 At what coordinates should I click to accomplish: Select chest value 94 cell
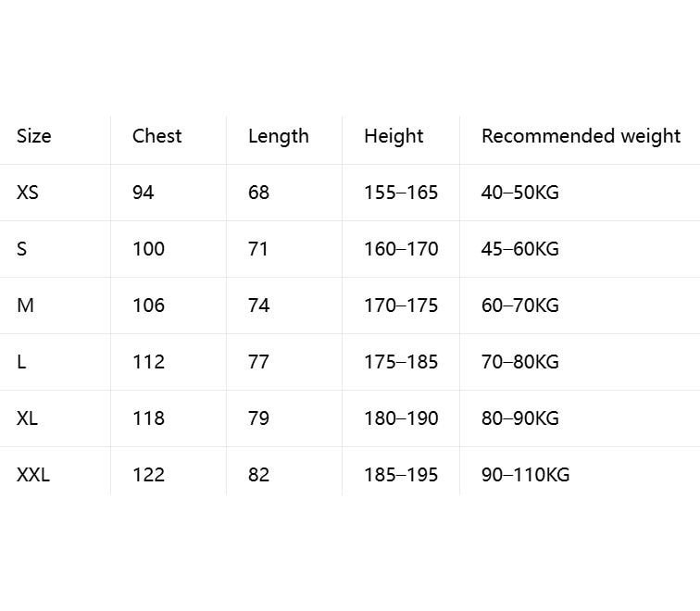click(x=144, y=193)
